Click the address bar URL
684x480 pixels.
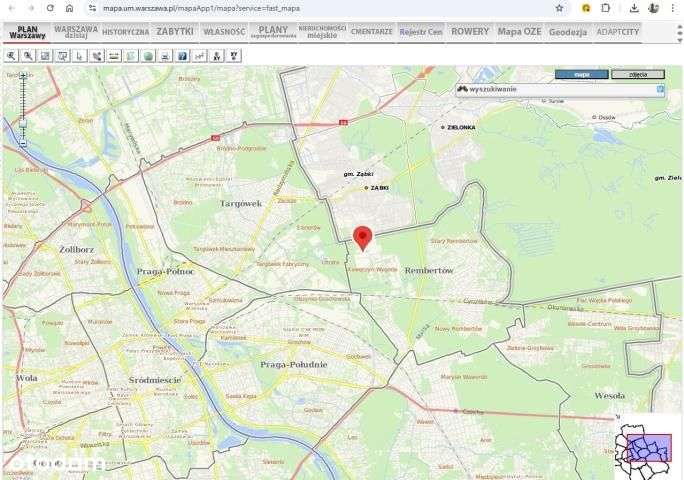[x=202, y=8]
